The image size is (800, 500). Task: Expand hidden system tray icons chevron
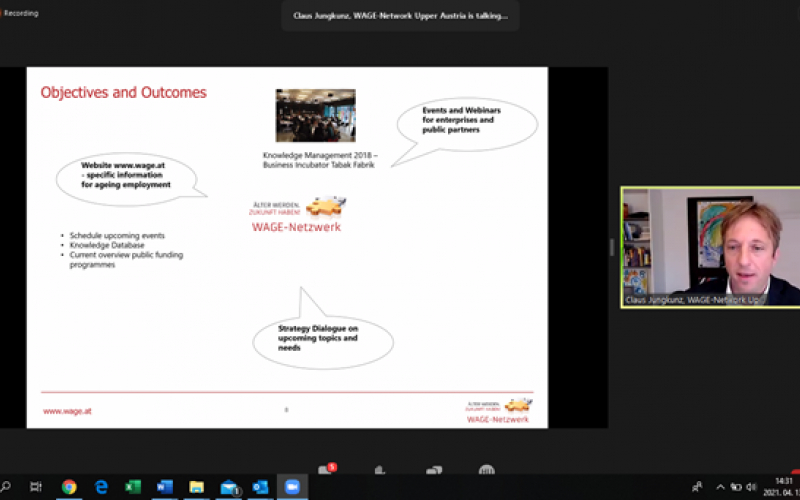(720, 487)
